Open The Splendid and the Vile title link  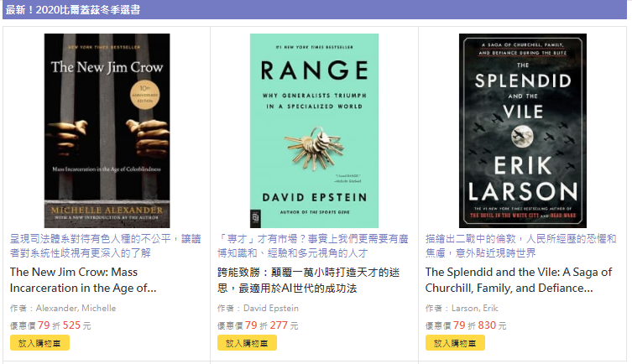519,280
